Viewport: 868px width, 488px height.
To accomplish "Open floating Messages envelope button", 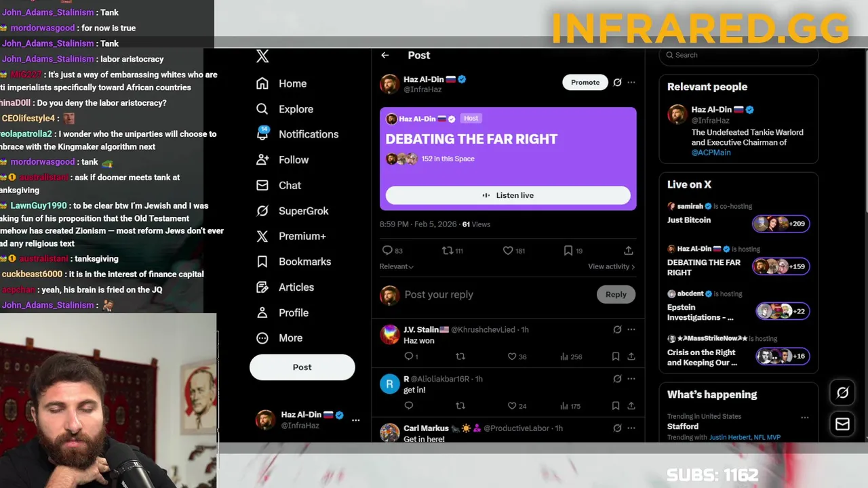I will (x=842, y=424).
